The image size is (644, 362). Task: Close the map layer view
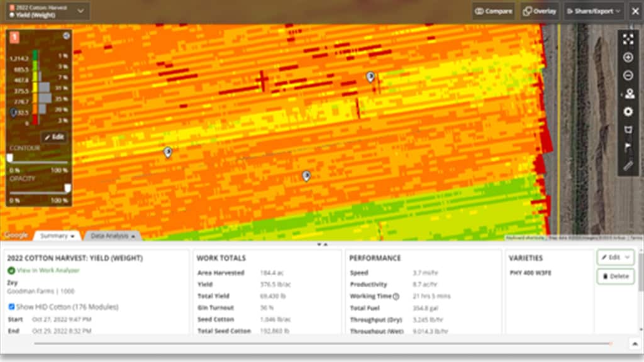coord(635,11)
